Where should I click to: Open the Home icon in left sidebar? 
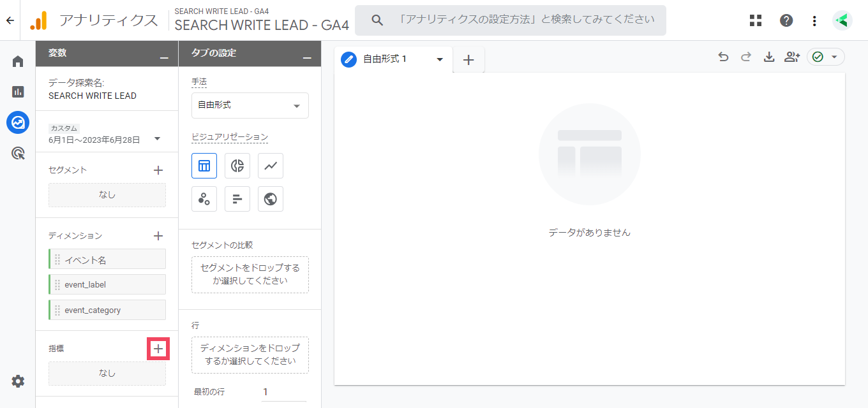(18, 61)
